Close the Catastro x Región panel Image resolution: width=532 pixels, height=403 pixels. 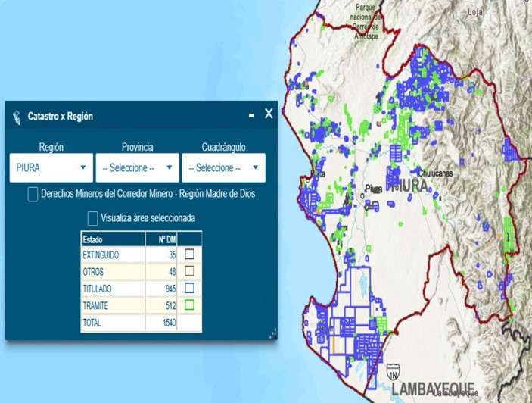pos(269,114)
